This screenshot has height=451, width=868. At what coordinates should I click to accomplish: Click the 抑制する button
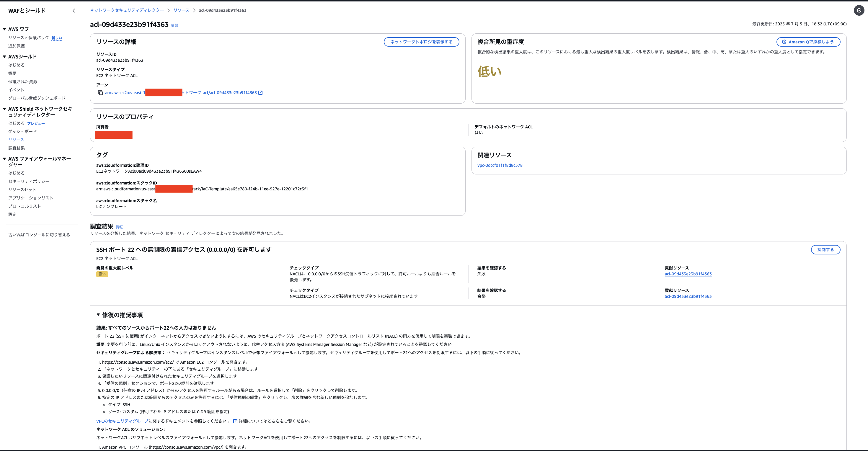(825, 250)
